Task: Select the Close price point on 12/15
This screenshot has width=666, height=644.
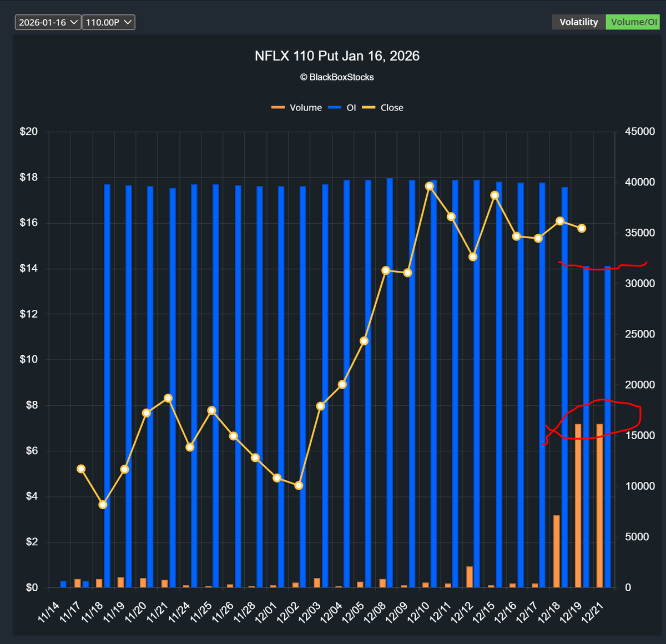Action: click(495, 195)
